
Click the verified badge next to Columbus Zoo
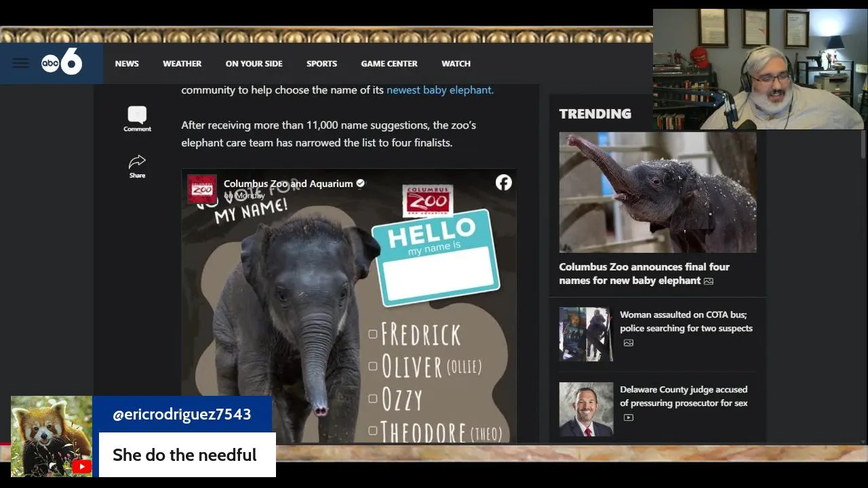pyautogui.click(x=361, y=183)
